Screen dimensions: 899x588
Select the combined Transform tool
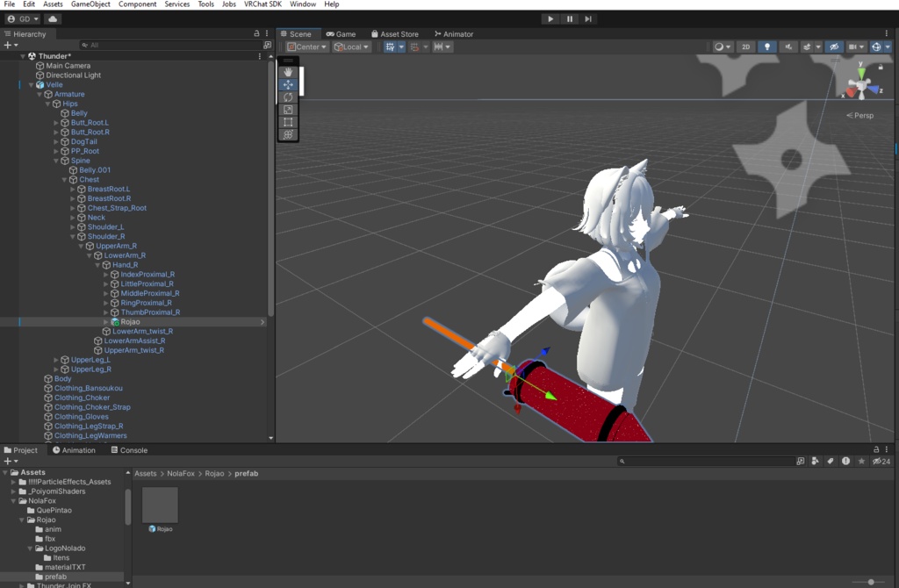(x=288, y=134)
